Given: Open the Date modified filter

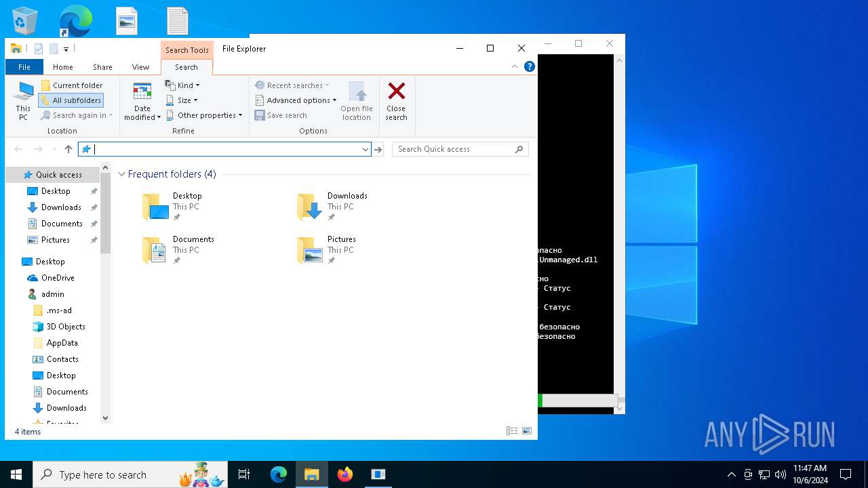Looking at the screenshot, I should point(142,102).
